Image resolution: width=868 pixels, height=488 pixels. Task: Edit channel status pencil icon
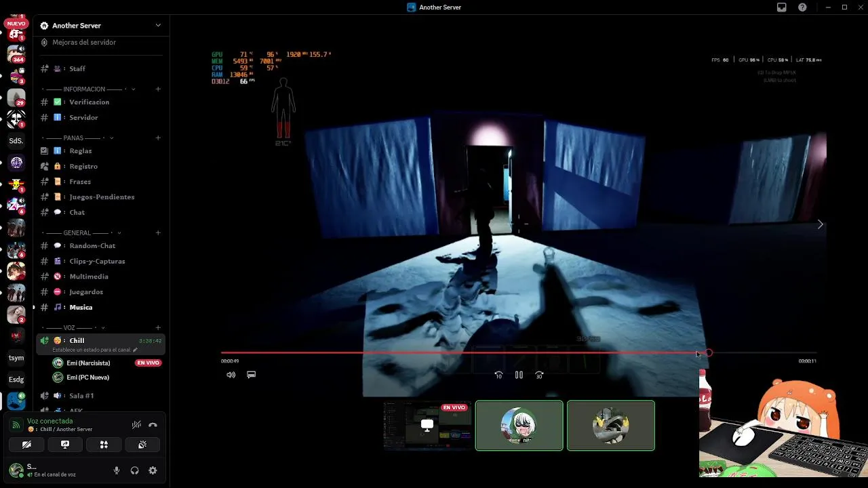click(135, 350)
